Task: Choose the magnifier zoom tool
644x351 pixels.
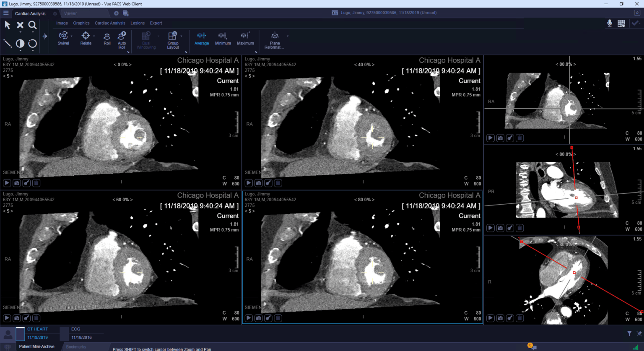Action: coord(32,26)
